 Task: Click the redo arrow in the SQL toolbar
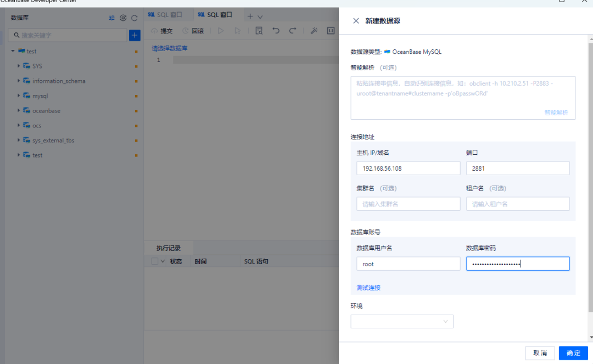(x=293, y=31)
